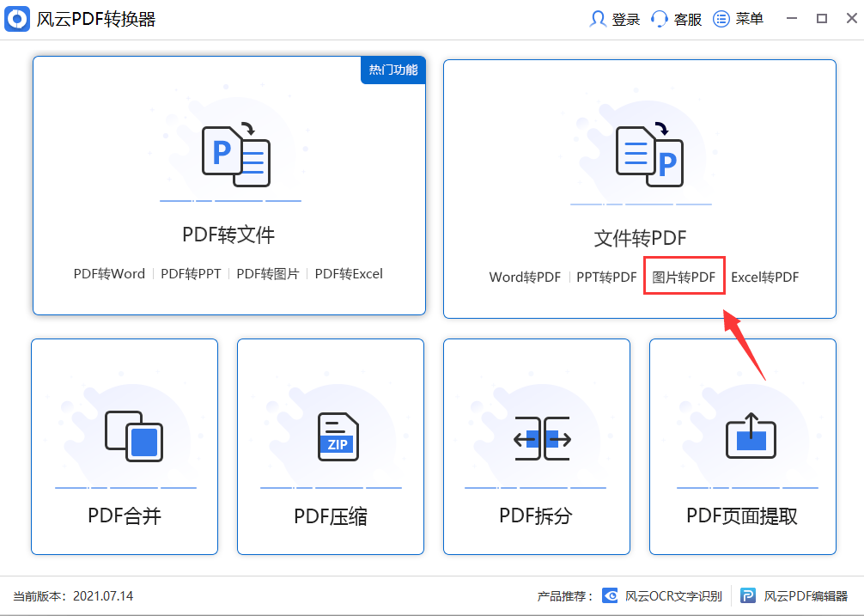Click the 当前版本: 2021.07.14 text

point(73,596)
